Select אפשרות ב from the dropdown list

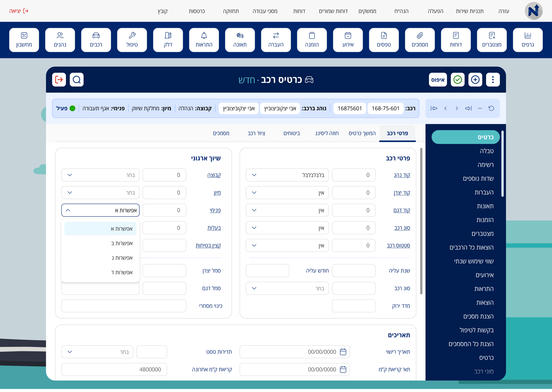[122, 243]
